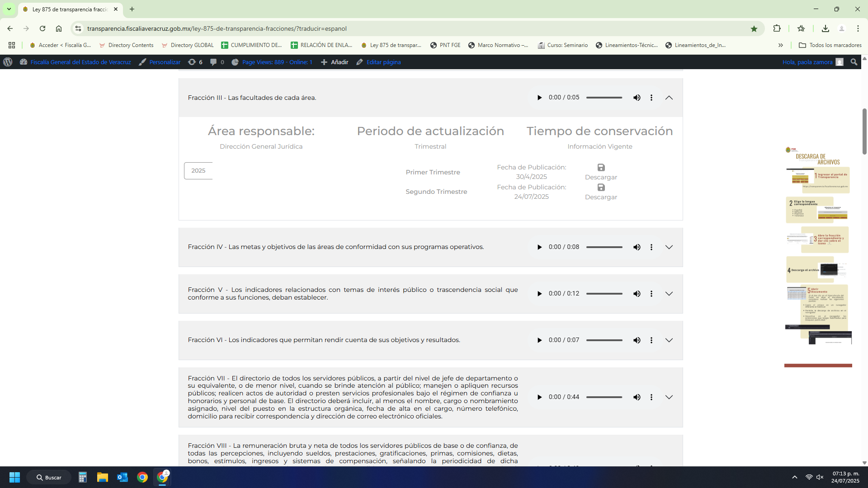
Task: Open Todos los marcadores folder
Action: 830,45
